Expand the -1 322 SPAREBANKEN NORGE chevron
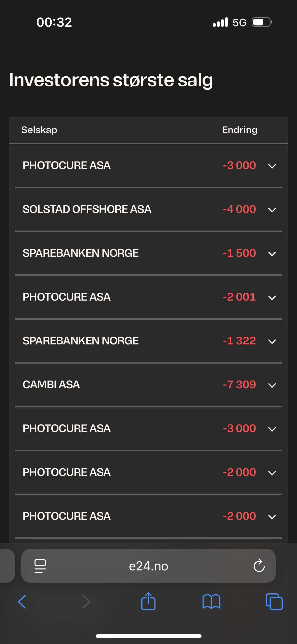Image resolution: width=297 pixels, height=644 pixels. (272, 341)
